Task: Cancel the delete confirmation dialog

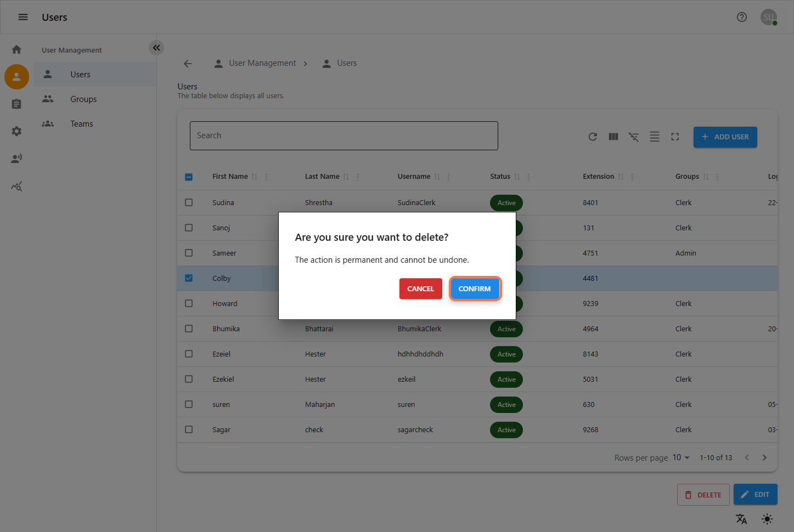Action: click(420, 289)
